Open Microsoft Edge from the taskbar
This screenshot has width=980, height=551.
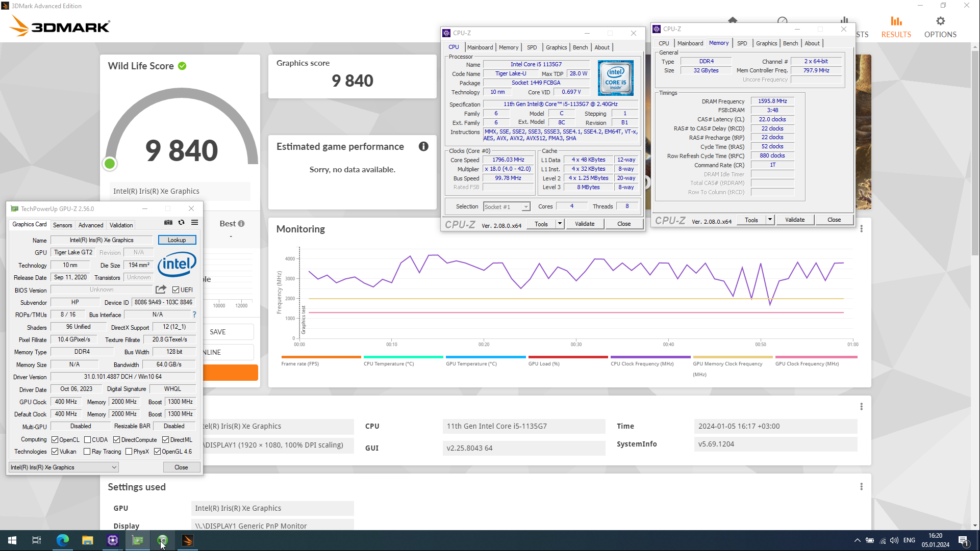tap(62, 540)
